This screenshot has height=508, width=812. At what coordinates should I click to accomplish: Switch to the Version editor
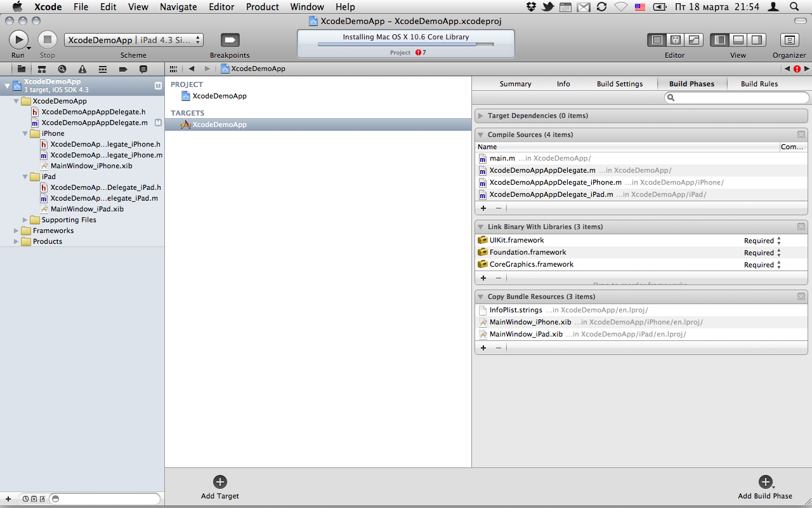(x=693, y=40)
